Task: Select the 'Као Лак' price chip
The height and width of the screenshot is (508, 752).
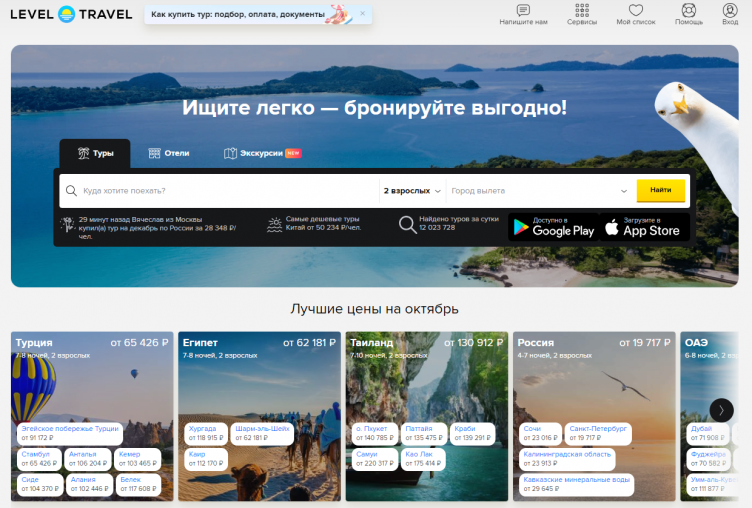Action: [x=423, y=459]
